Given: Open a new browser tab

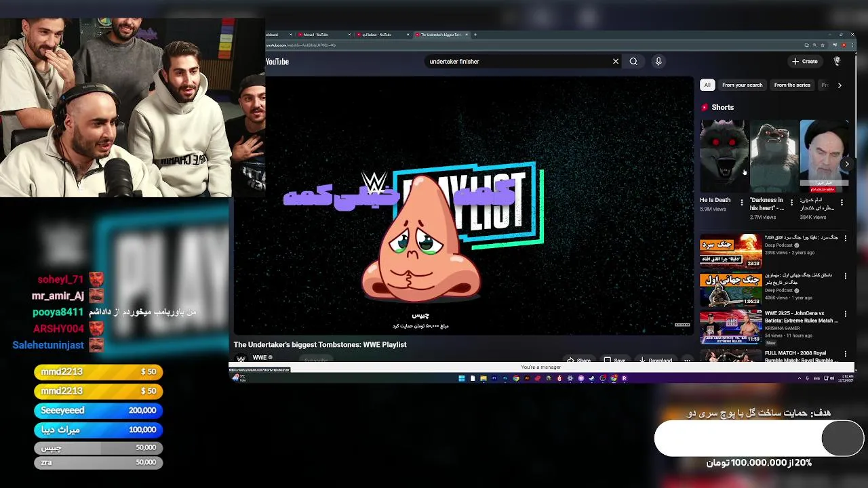Looking at the screenshot, I should click(x=475, y=35).
